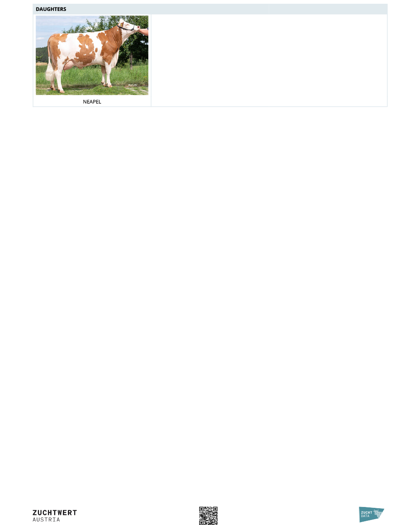Click the cow's udder in the photo
Screen dimensions: 420x525
click(x=67, y=65)
